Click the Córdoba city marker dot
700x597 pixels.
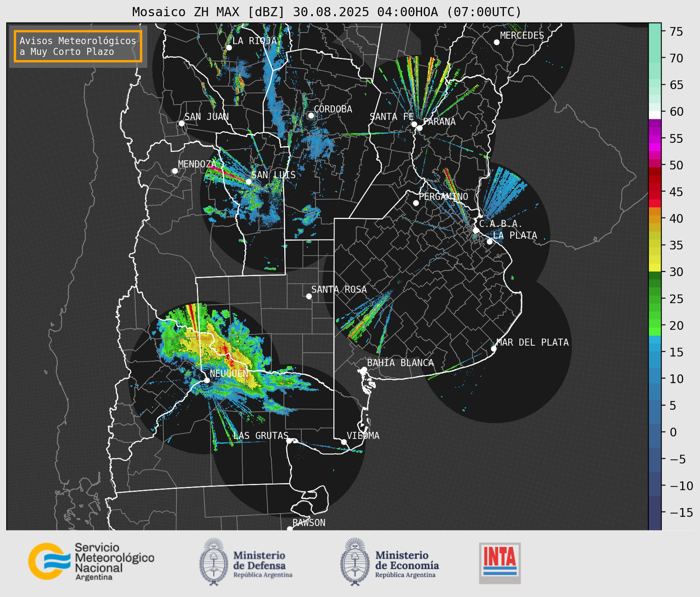click(311, 115)
